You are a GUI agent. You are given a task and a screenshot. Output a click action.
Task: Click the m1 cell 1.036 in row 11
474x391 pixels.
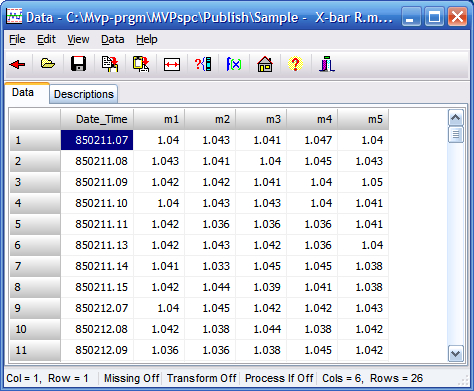coord(159,350)
